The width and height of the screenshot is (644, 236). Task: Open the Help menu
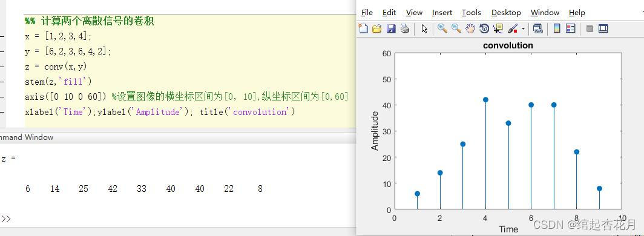point(577,13)
